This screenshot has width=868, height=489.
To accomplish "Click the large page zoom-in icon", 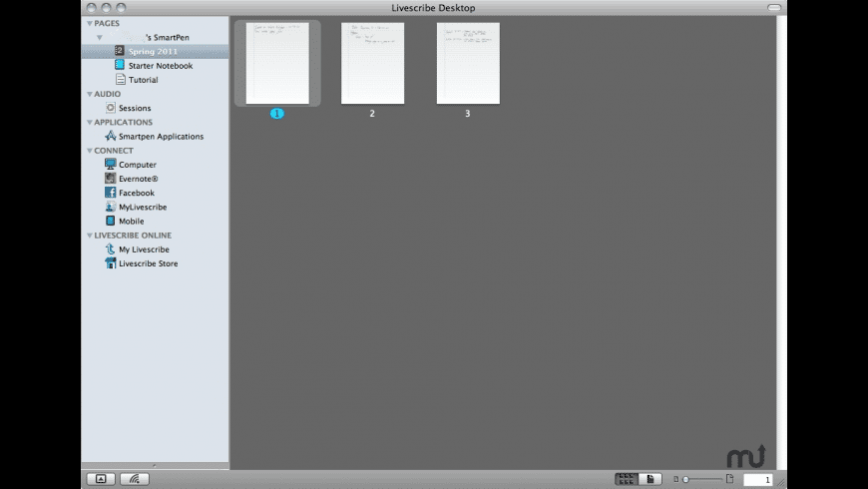I will coord(729,478).
